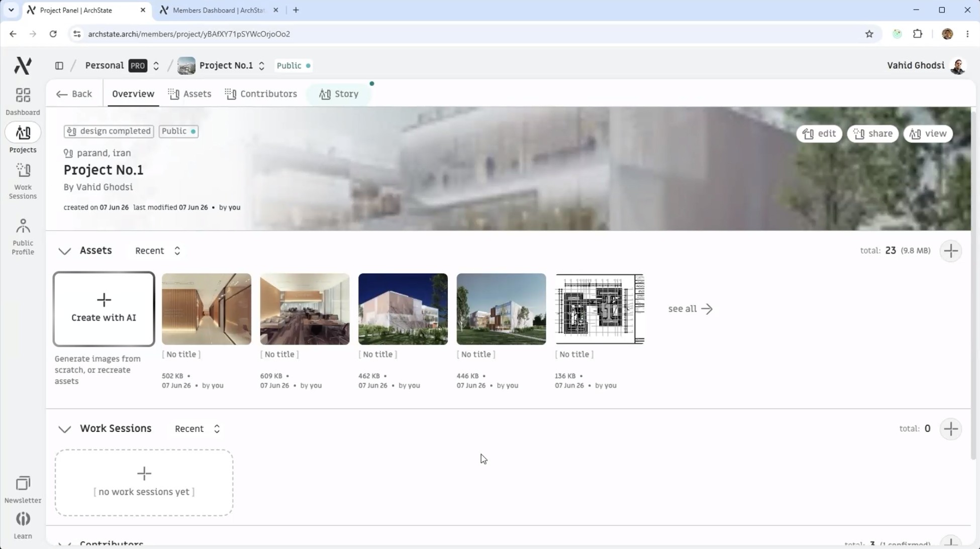Image resolution: width=980 pixels, height=549 pixels.
Task: Add a new work session plus icon
Action: 951,428
